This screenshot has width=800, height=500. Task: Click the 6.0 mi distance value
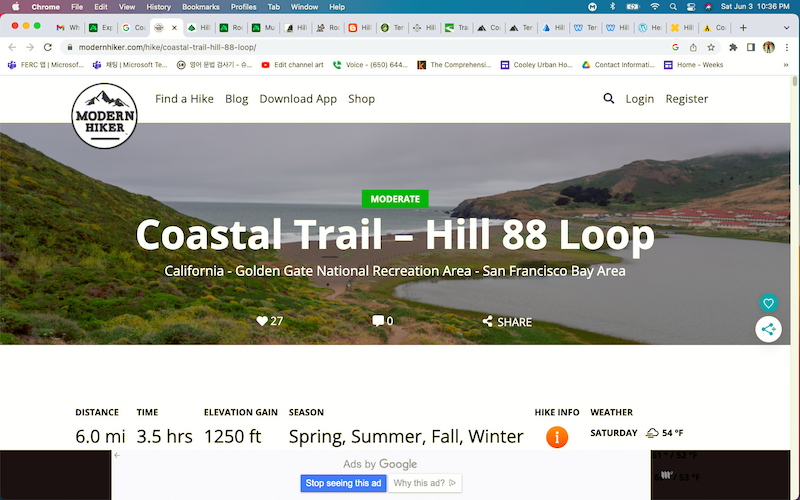tap(100, 436)
